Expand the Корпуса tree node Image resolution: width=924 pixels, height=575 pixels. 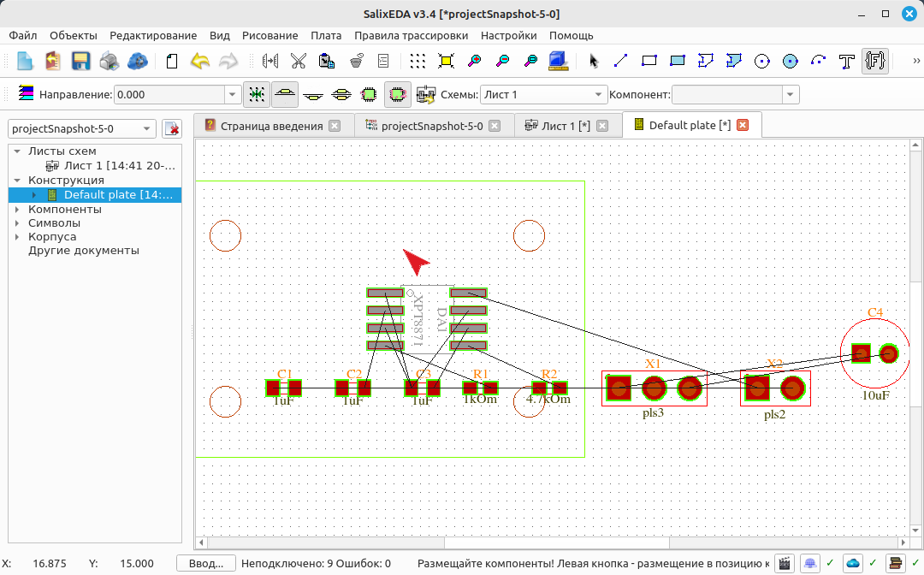(x=17, y=237)
